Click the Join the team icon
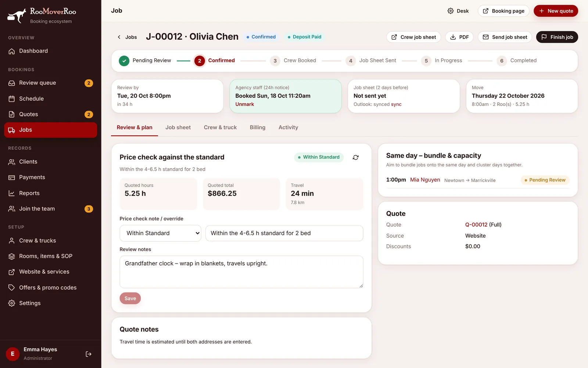Screen dimensions: 588x368 (12, 209)
